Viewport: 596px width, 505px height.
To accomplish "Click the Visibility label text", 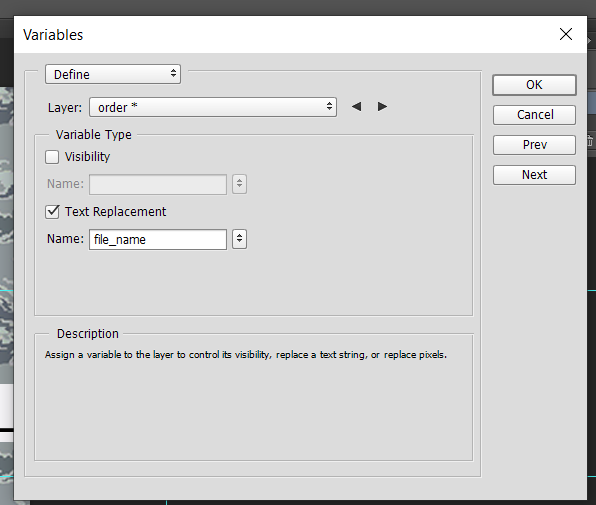I will pyautogui.click(x=87, y=157).
